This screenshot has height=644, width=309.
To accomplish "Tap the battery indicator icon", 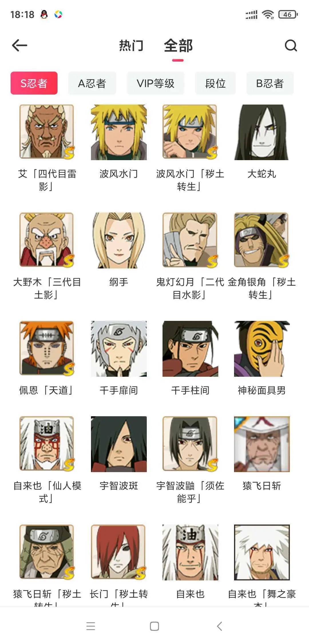I will tap(288, 14).
